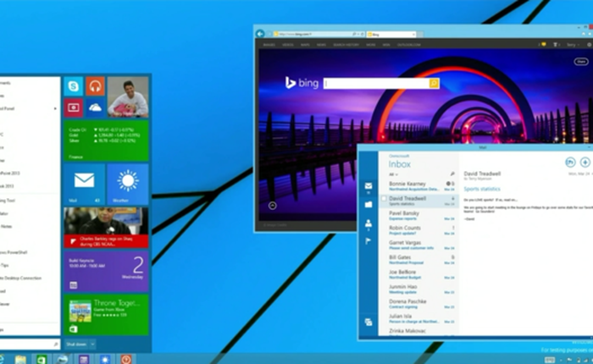Click the Share button on Bing image

click(581, 61)
